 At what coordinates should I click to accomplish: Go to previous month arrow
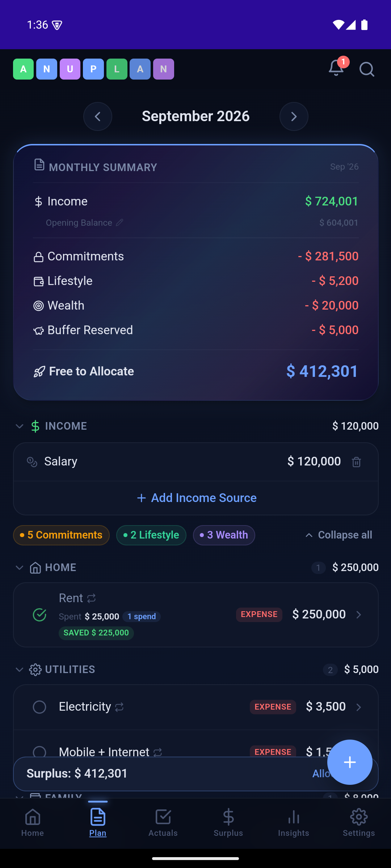(98, 116)
